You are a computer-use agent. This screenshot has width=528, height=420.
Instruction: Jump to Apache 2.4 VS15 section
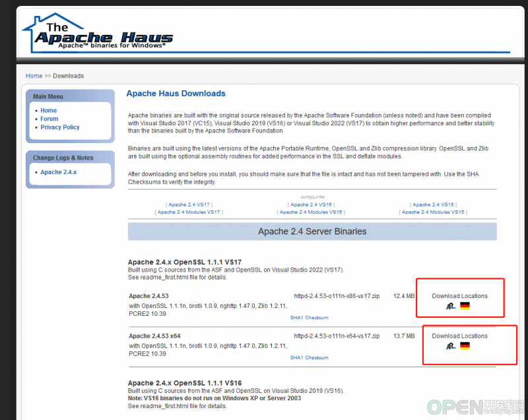click(x=434, y=204)
